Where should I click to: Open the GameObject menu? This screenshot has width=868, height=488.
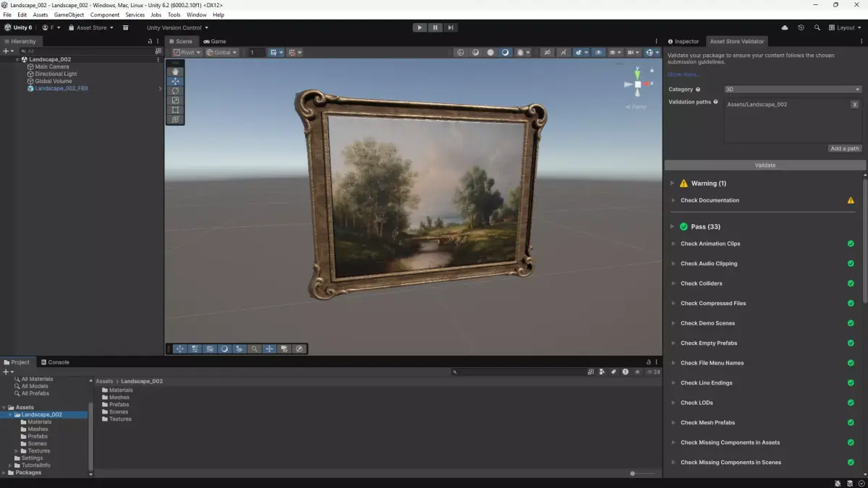point(69,14)
